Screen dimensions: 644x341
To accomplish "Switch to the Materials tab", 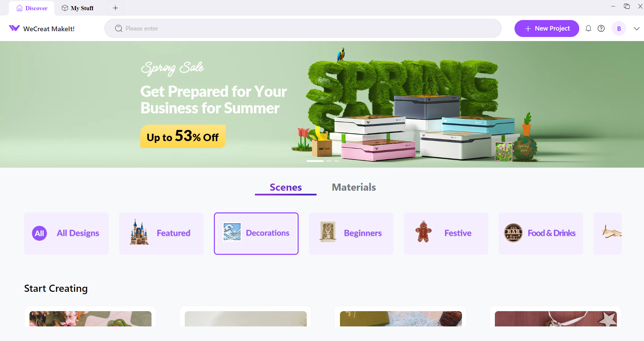I will point(354,187).
